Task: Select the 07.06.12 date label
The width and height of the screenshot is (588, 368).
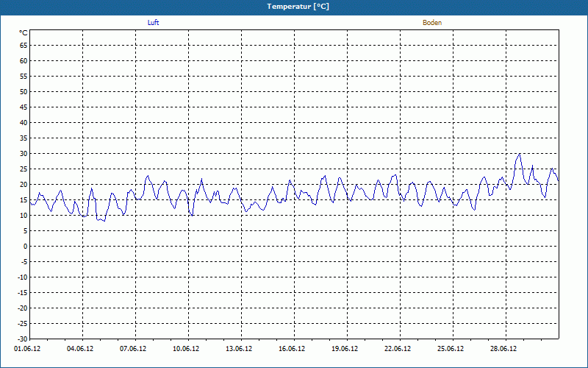Action: pos(133,349)
